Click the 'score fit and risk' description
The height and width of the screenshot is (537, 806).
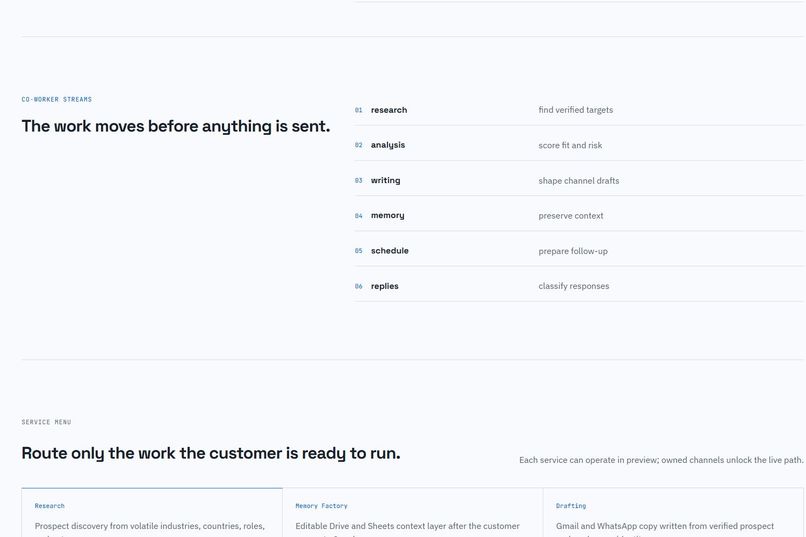(x=570, y=145)
